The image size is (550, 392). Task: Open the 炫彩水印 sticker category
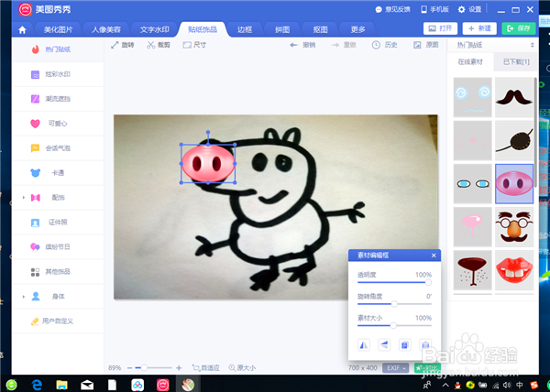point(58,74)
